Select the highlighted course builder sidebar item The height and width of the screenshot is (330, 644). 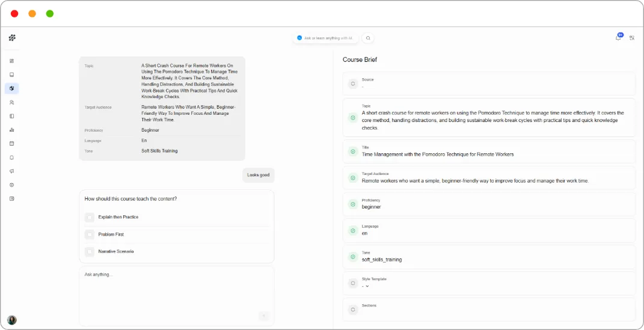pos(11,88)
